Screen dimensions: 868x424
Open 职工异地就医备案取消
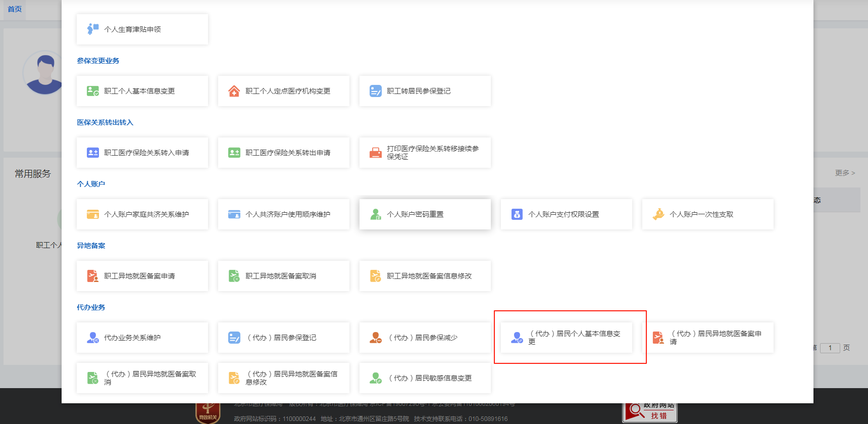pos(284,276)
